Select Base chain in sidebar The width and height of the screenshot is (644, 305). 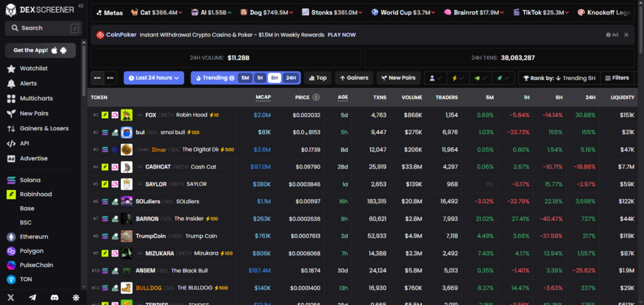tap(27, 208)
